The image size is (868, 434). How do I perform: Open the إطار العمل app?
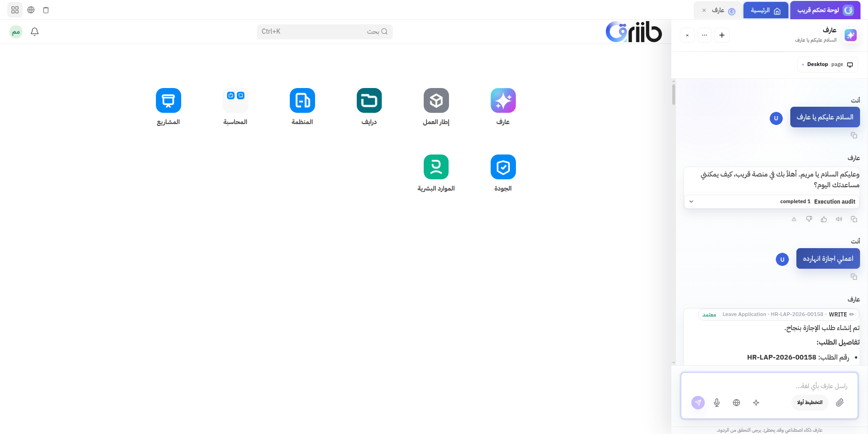click(436, 101)
